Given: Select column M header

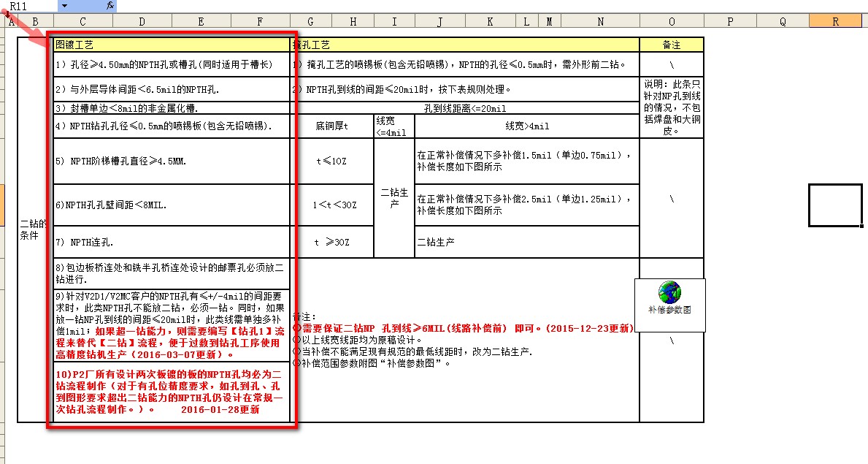Looking at the screenshot, I should tap(550, 21).
